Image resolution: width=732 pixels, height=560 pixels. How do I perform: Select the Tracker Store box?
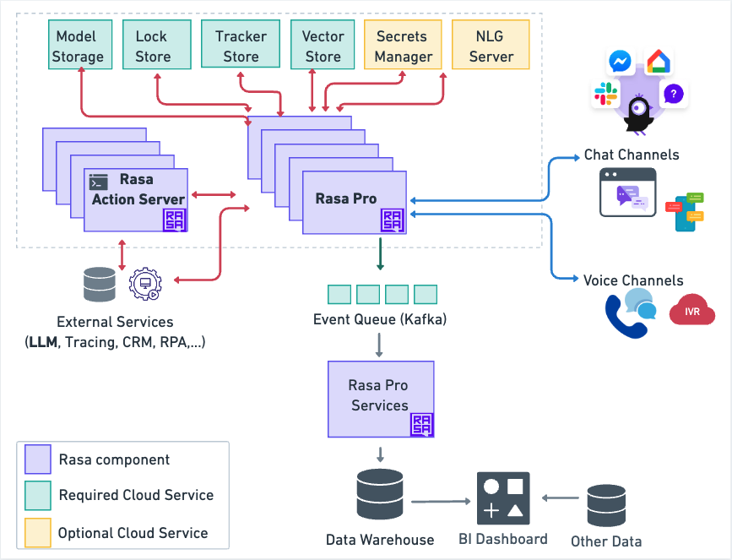click(241, 46)
